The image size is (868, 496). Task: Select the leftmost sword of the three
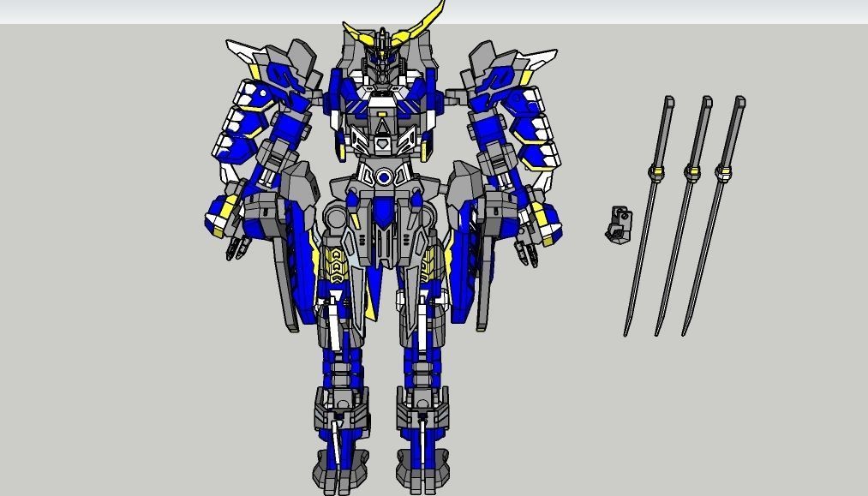[x=650, y=216]
